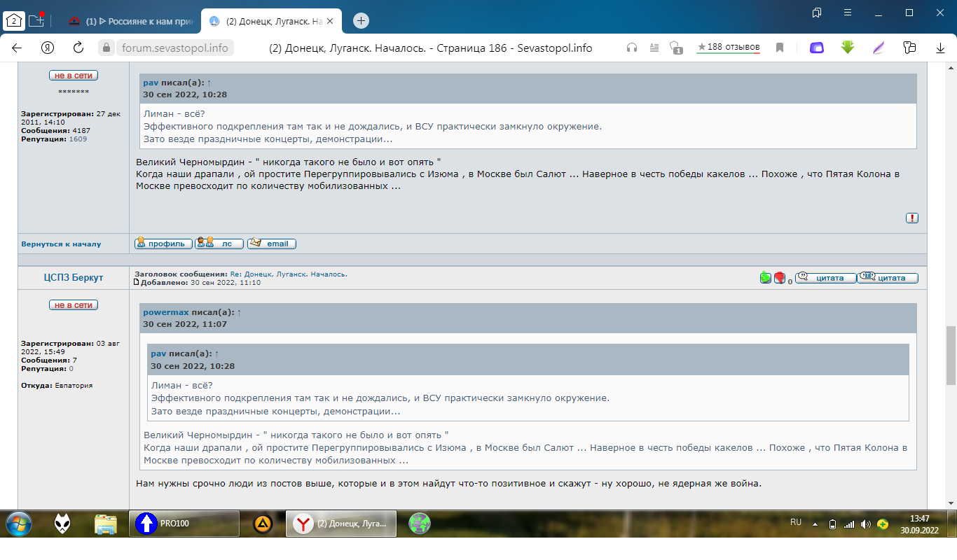
Task: Open Windows Explorer from the taskbar
Action: pos(106,524)
